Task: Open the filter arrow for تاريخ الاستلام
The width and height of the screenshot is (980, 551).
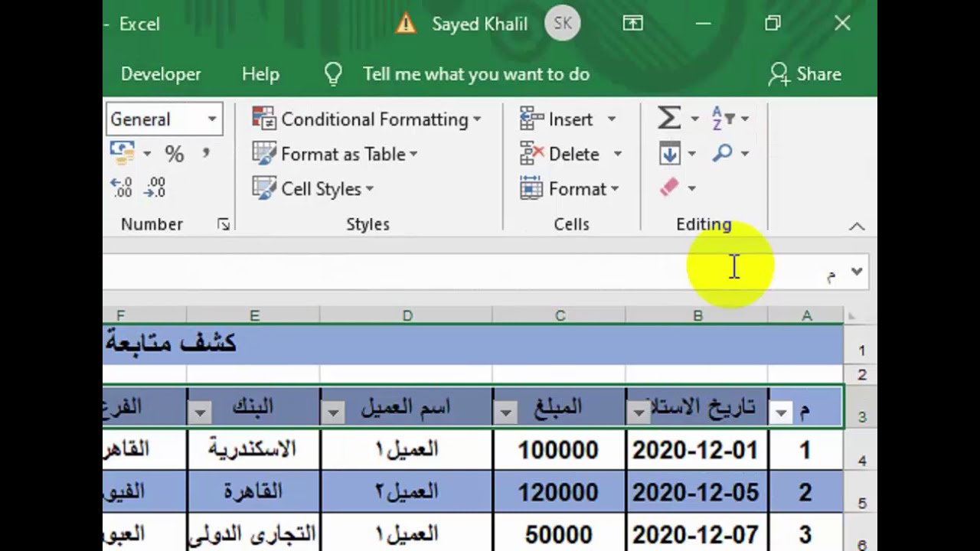Action: [638, 413]
